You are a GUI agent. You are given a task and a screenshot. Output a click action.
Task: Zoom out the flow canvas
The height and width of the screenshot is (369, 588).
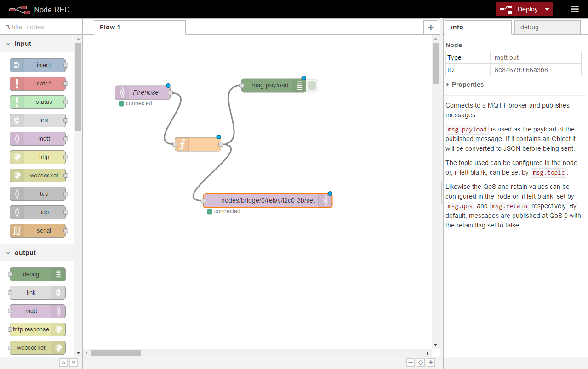[411, 363]
